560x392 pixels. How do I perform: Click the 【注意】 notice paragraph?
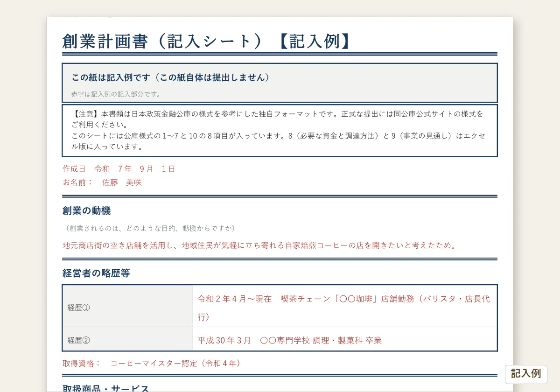[x=277, y=119]
